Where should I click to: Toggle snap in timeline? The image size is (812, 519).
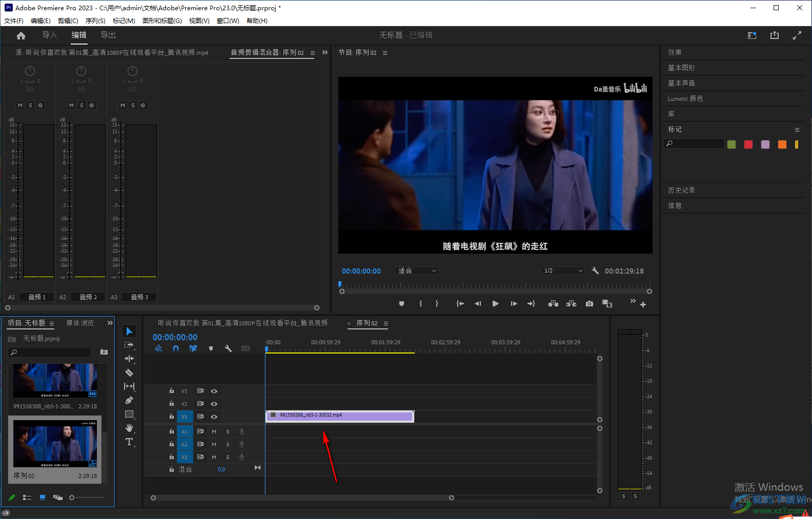(x=176, y=348)
